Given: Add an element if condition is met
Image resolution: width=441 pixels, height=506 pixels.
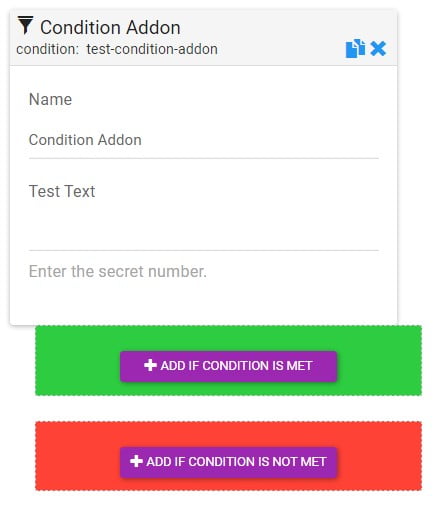Looking at the screenshot, I should pyautogui.click(x=228, y=366).
